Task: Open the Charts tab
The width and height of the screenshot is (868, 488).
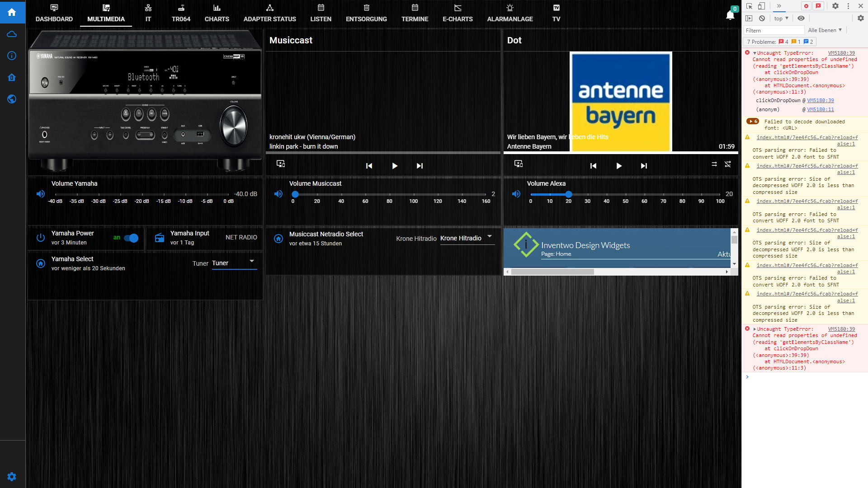Action: tap(217, 14)
